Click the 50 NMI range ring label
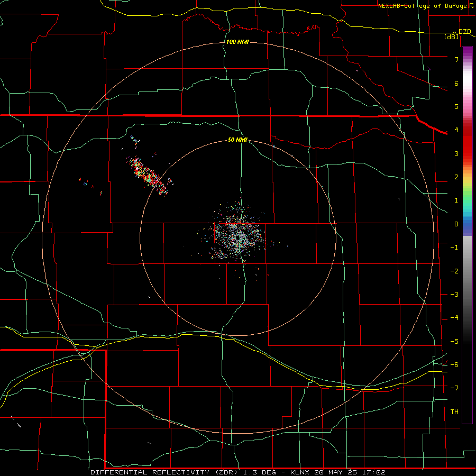 click(x=237, y=140)
